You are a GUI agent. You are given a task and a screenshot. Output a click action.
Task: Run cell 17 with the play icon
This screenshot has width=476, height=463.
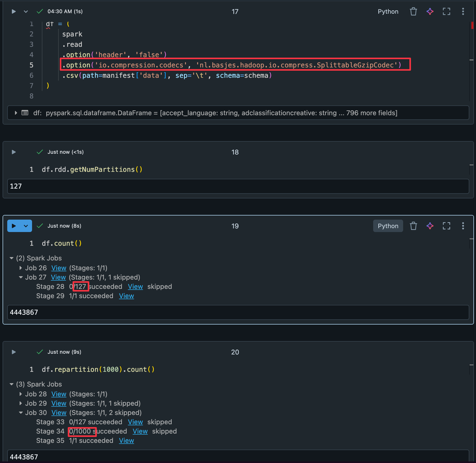click(x=14, y=11)
